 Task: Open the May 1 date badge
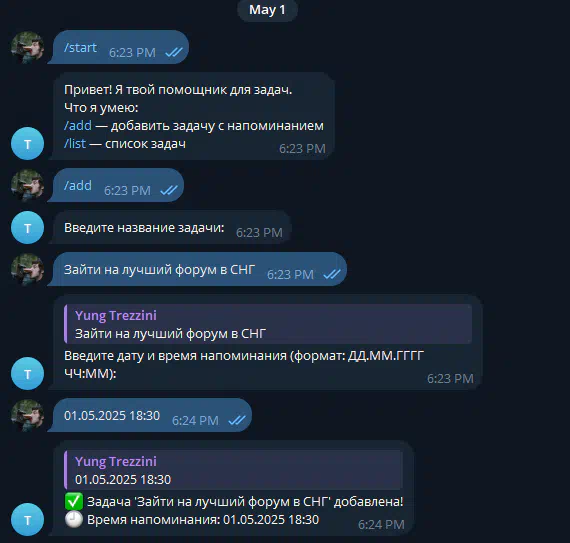coord(267,10)
